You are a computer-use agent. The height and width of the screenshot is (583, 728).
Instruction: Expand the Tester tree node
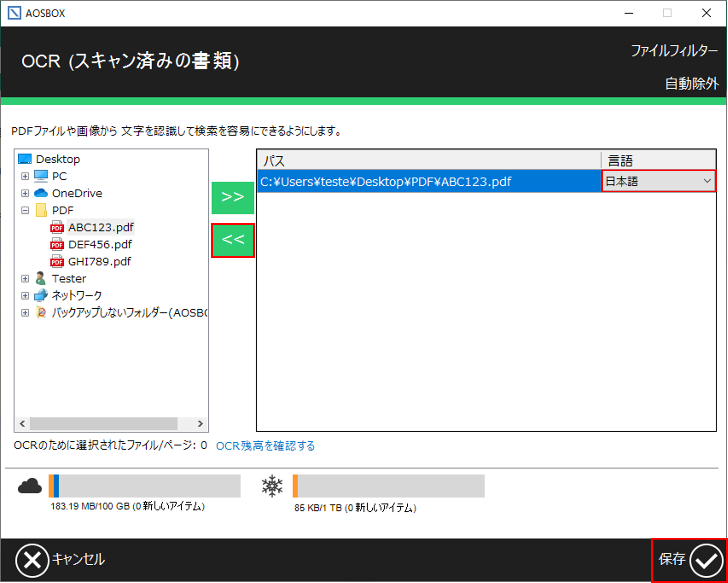click(25, 278)
